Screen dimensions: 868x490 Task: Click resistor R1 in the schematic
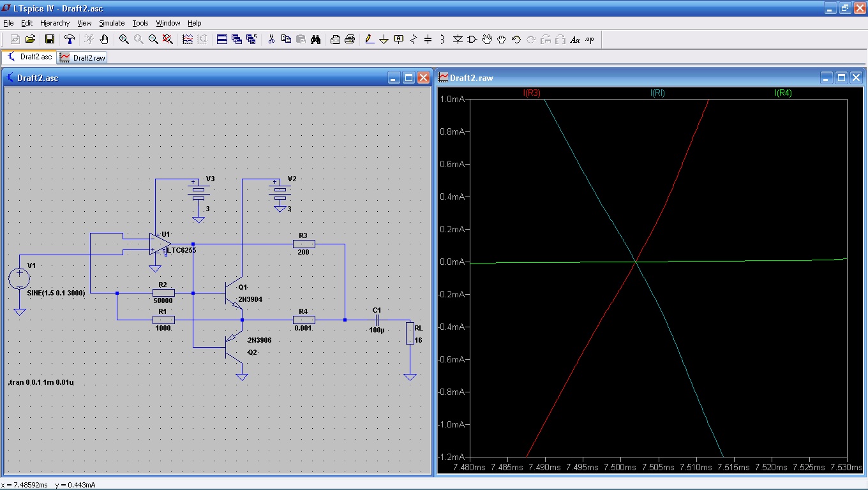(163, 320)
